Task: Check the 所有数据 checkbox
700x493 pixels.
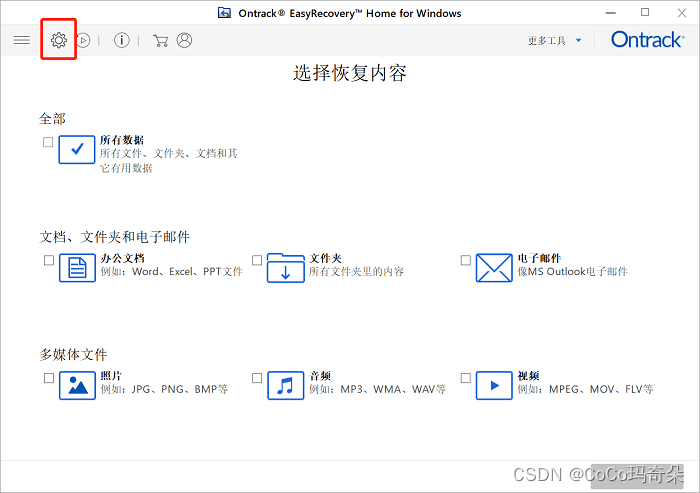Action: (x=48, y=142)
